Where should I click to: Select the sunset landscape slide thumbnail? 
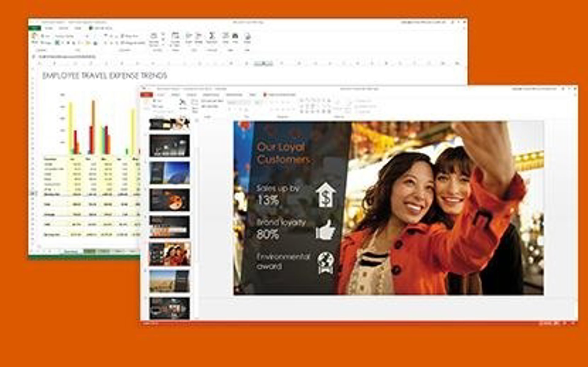[x=169, y=281]
